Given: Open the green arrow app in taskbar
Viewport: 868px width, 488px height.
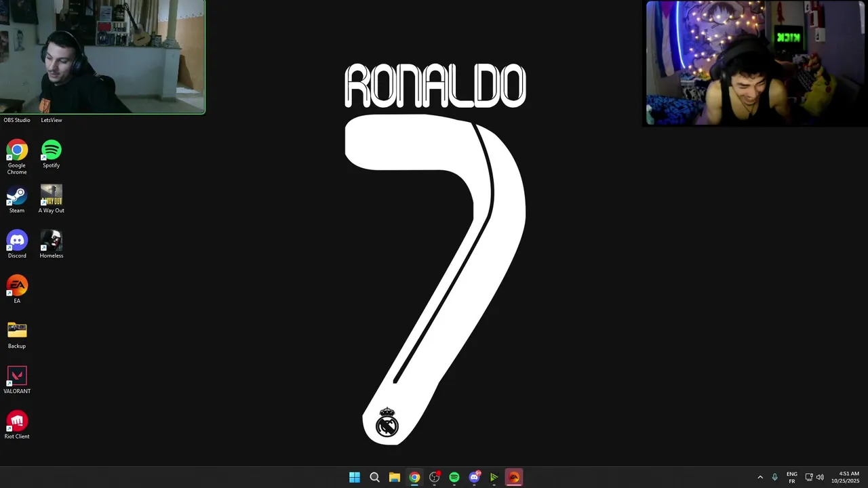Looking at the screenshot, I should coord(494,477).
